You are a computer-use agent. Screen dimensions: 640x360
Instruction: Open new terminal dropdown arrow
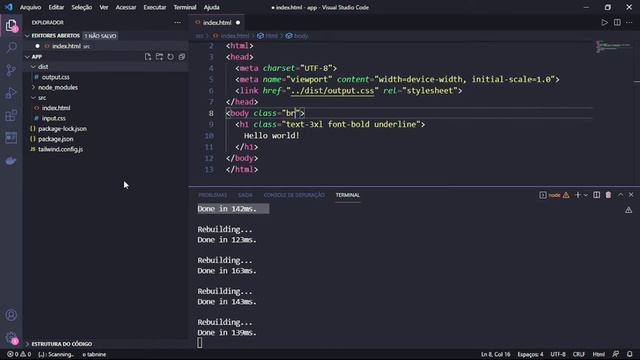click(x=586, y=195)
